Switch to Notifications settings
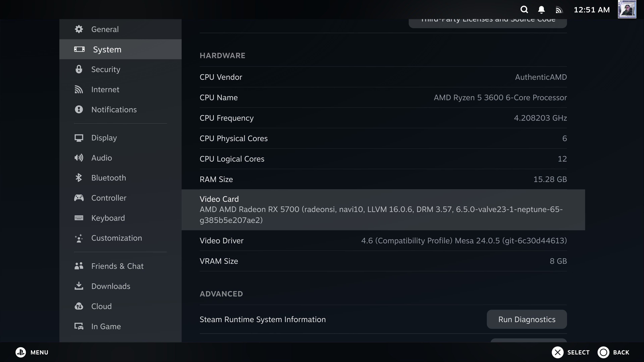The width and height of the screenshot is (644, 362). click(121, 109)
